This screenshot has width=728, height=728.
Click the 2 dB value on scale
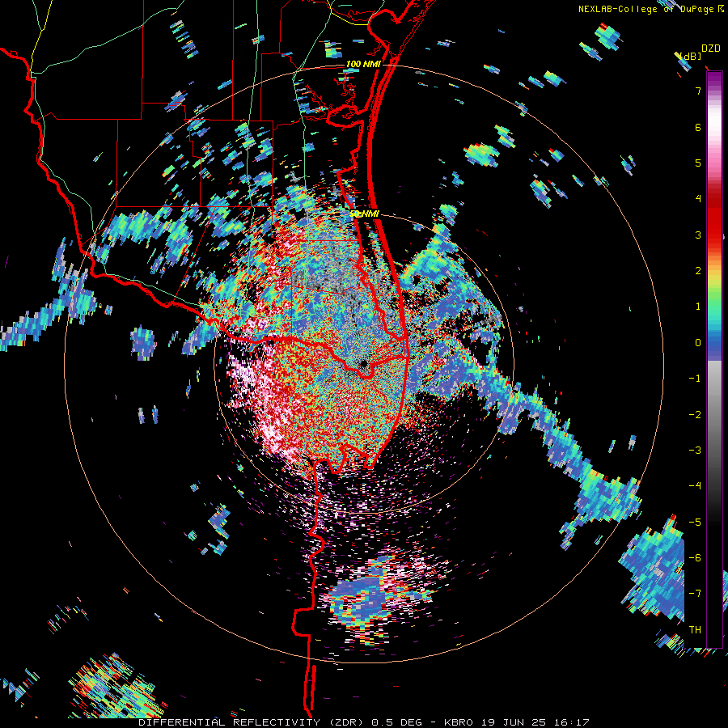698,271
